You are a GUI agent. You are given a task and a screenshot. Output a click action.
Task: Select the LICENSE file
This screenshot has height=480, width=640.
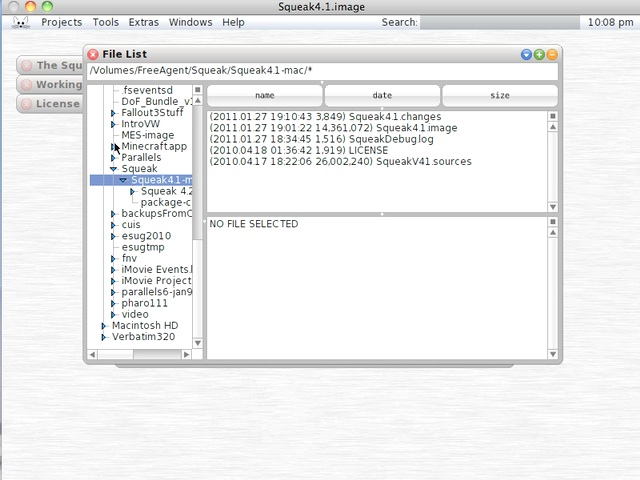(298, 150)
